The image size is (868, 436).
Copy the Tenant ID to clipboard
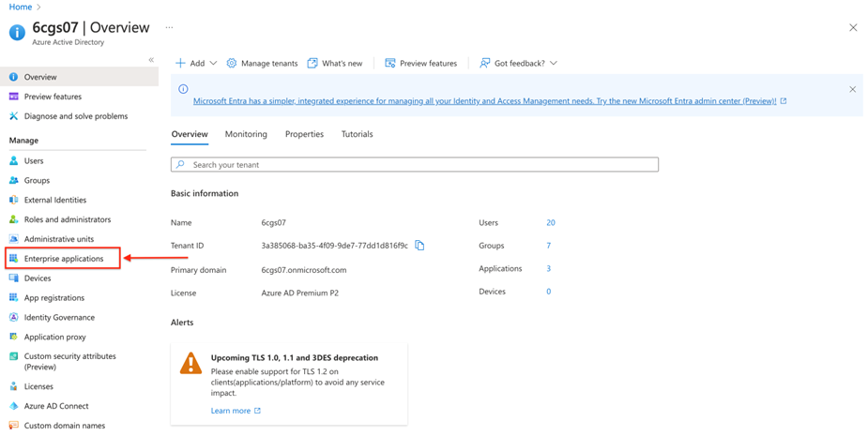tap(419, 246)
